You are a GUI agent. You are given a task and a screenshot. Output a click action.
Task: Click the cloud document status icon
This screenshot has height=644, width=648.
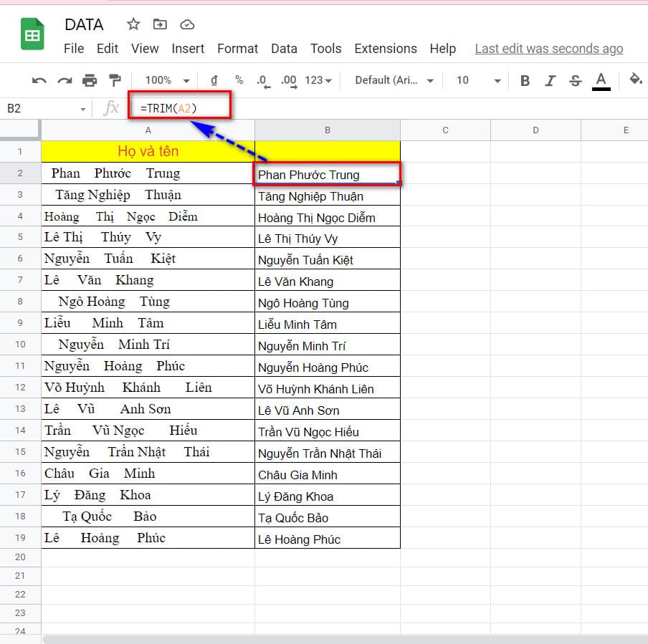(187, 24)
